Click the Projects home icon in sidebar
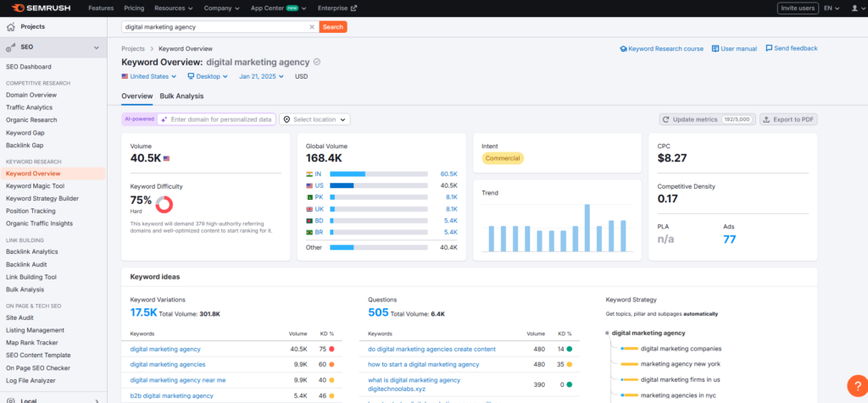Screen dimensions: 868x403 (x=11, y=26)
